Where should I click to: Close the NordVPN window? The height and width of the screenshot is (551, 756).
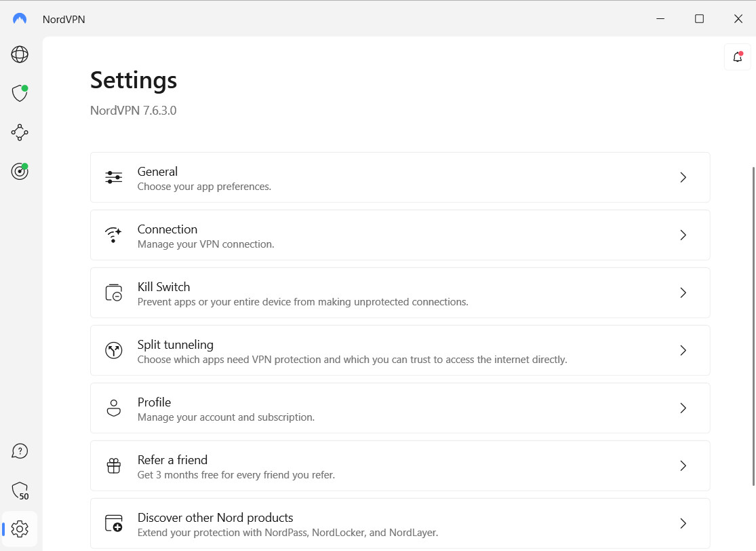pyautogui.click(x=738, y=19)
